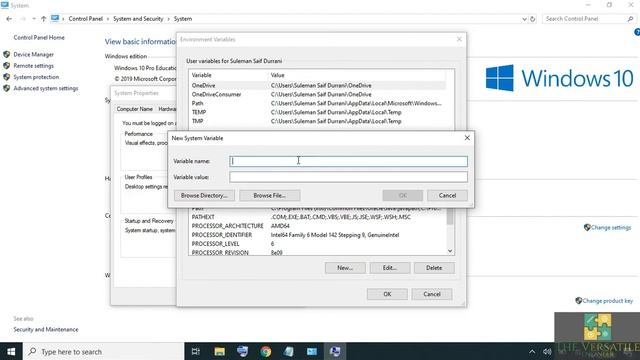Click the Control Panel help icon
Viewport: 640px width, 360px height.
pos(637,32)
